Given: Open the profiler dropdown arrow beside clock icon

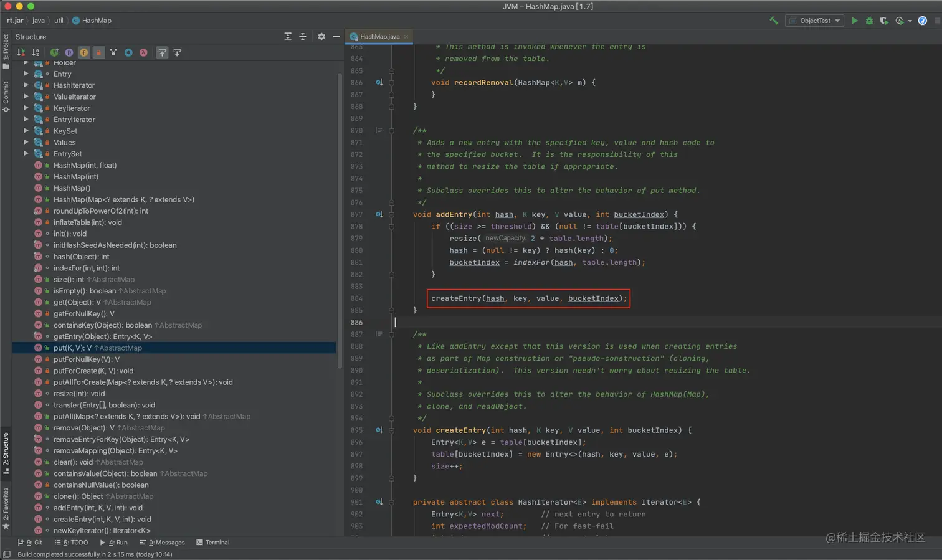Looking at the screenshot, I should [910, 21].
